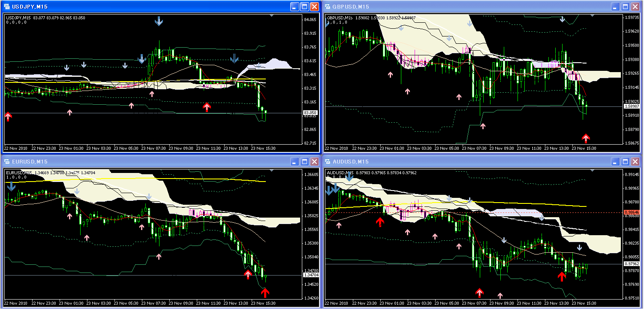Click the 0.98235 price on the AUDUSD scale
Viewport: 644px width, 309px height.
[x=632, y=243]
